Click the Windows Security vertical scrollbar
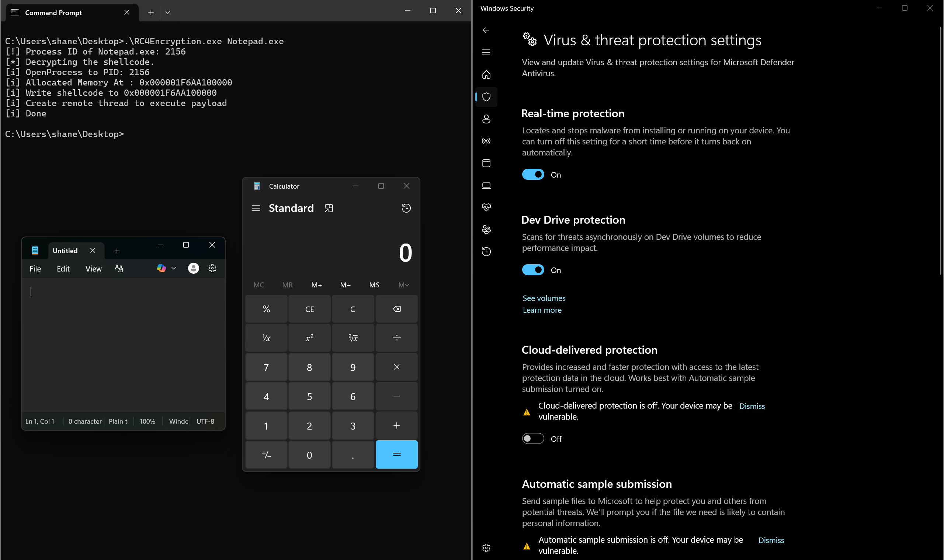Screen dimensions: 944x560 tap(940, 151)
